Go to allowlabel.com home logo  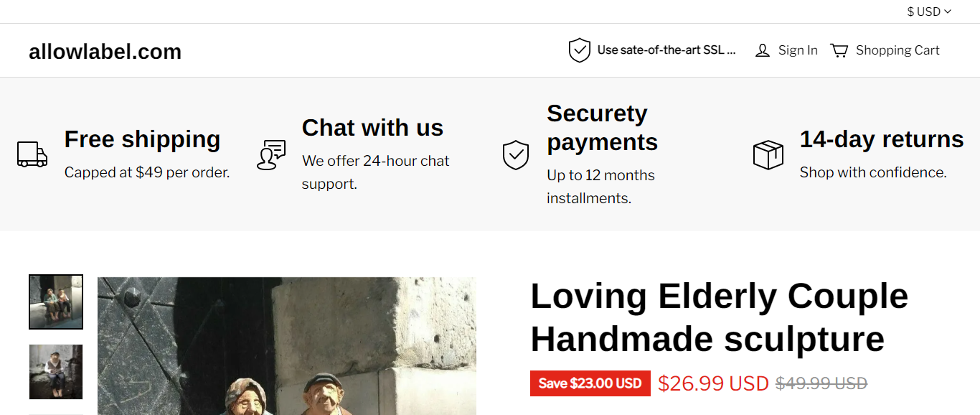pos(105,52)
